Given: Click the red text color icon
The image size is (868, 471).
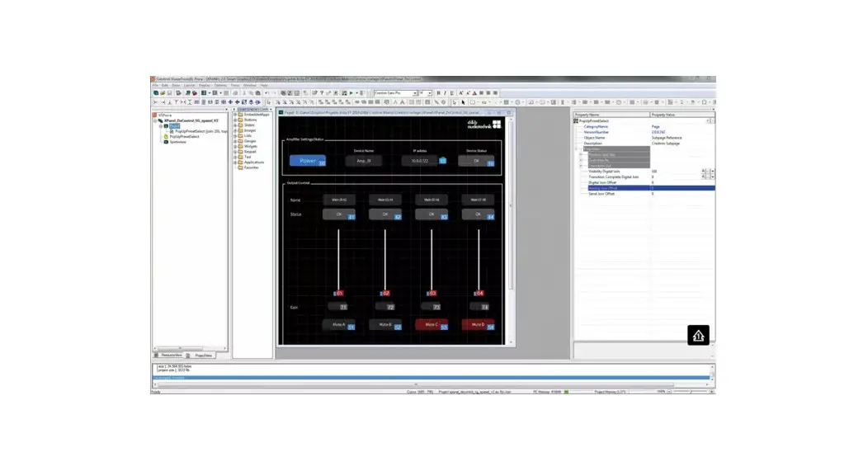Looking at the screenshot, I should [x=474, y=93].
